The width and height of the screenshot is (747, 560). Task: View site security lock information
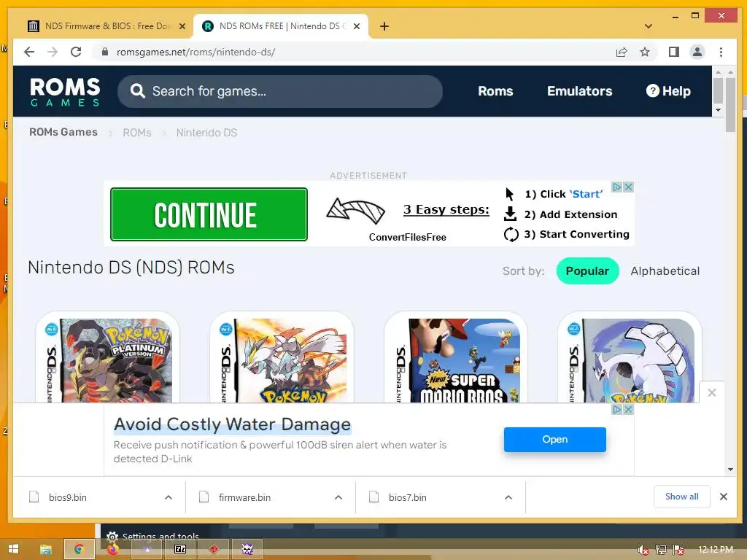pos(105,52)
